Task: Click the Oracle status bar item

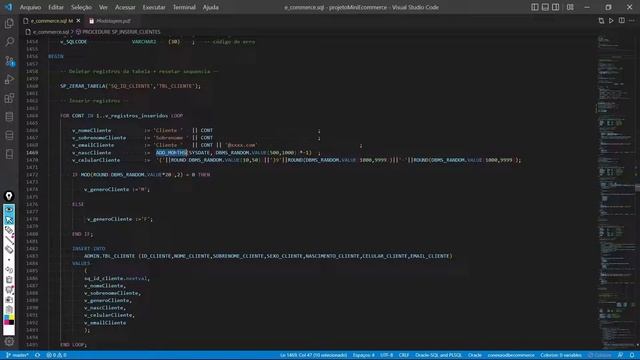Action: [x=475, y=355]
